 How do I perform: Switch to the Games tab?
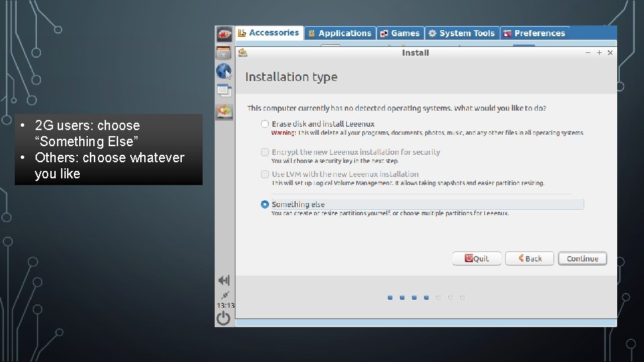point(400,34)
